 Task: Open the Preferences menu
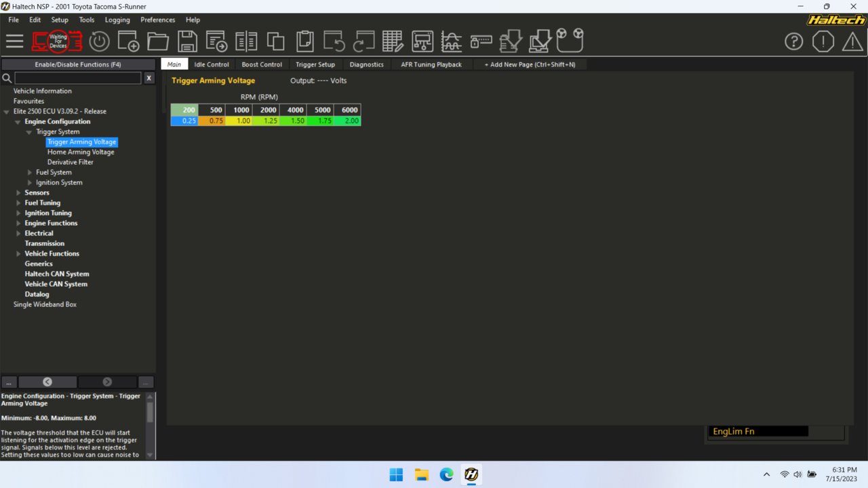[x=157, y=20]
